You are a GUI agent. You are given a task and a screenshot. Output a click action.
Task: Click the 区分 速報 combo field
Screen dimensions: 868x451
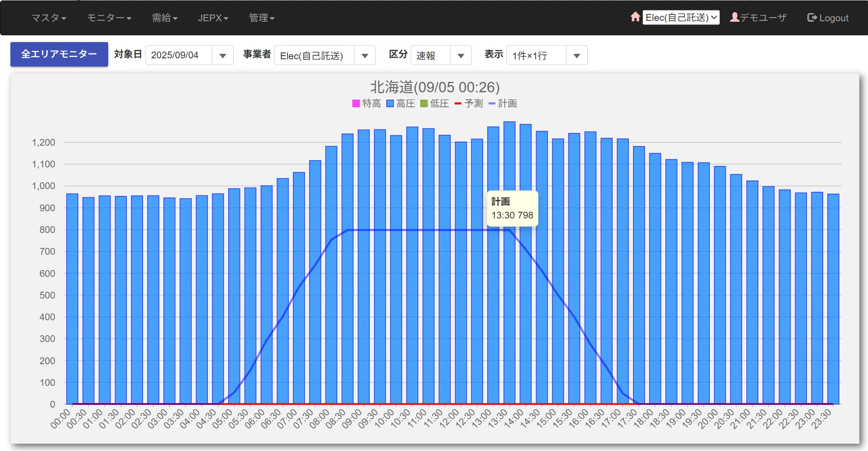click(x=430, y=55)
